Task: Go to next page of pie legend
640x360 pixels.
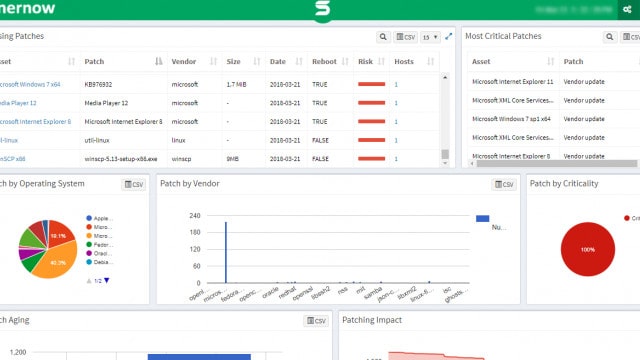Action: [x=107, y=280]
